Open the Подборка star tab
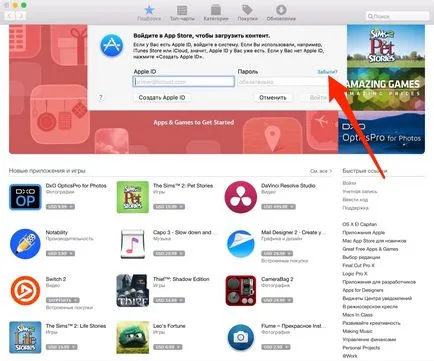Screen dimensions: 434x361 click(149, 13)
